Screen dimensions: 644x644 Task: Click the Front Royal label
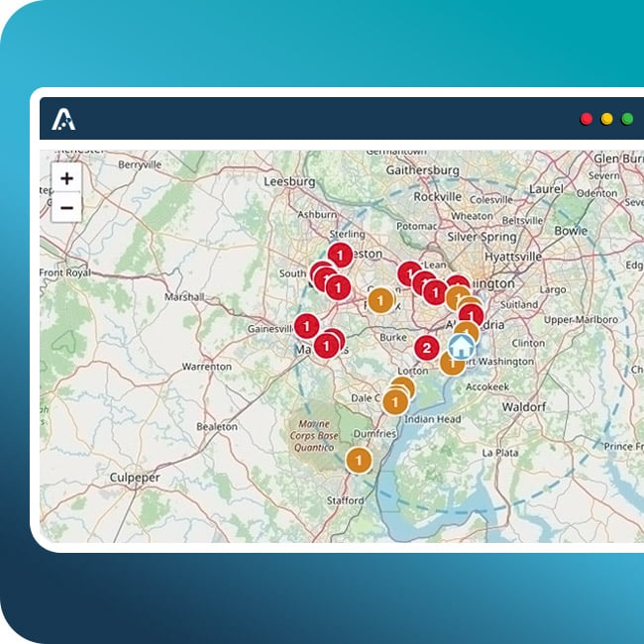(64, 273)
